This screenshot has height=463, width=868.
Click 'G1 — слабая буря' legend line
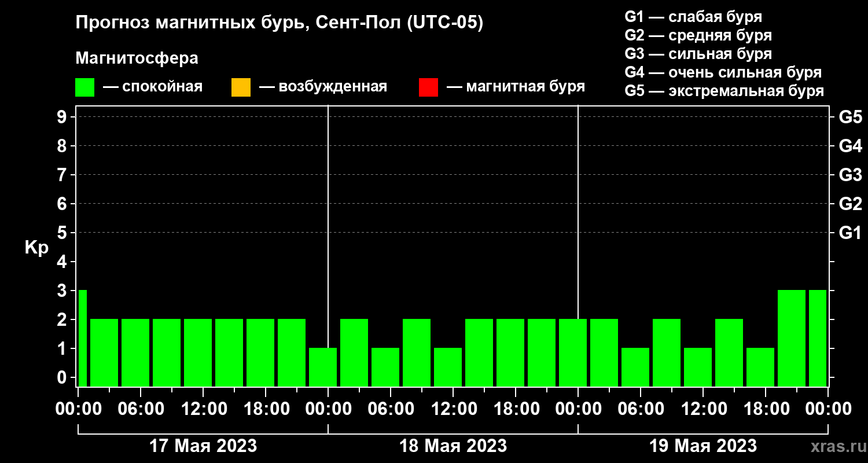pyautogui.click(x=693, y=17)
